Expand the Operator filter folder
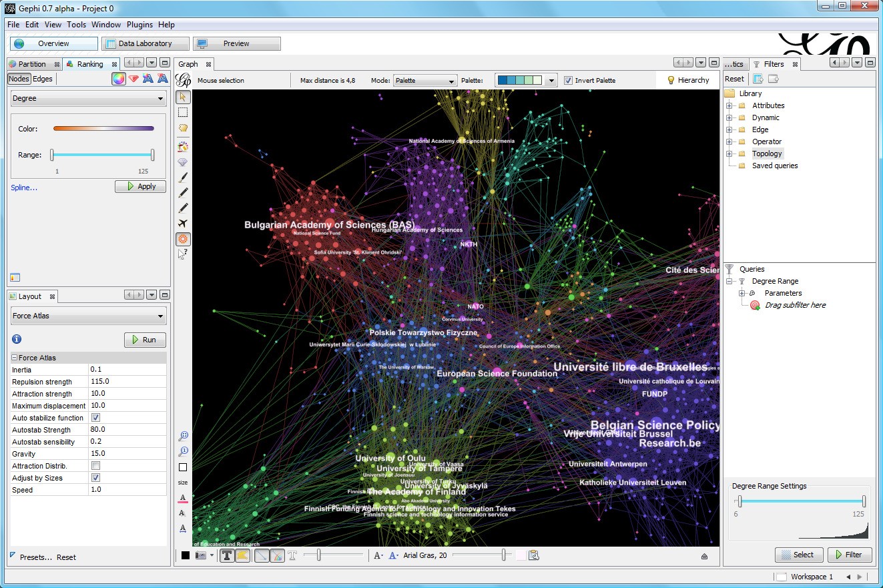 [x=729, y=141]
